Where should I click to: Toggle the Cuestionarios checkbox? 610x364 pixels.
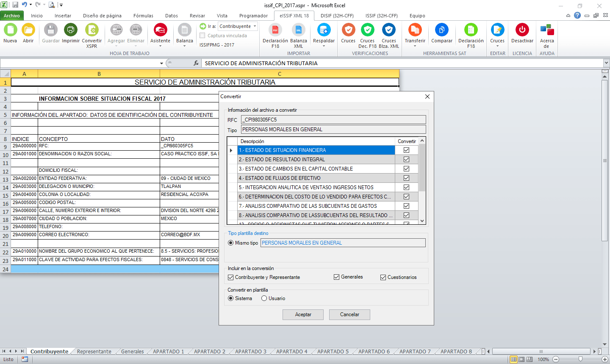pyautogui.click(x=383, y=277)
